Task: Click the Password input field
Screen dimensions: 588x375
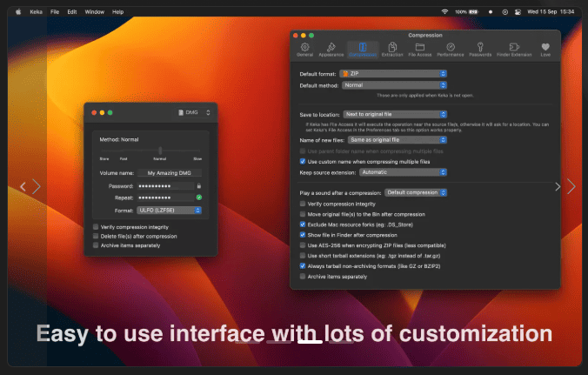Action: point(165,185)
